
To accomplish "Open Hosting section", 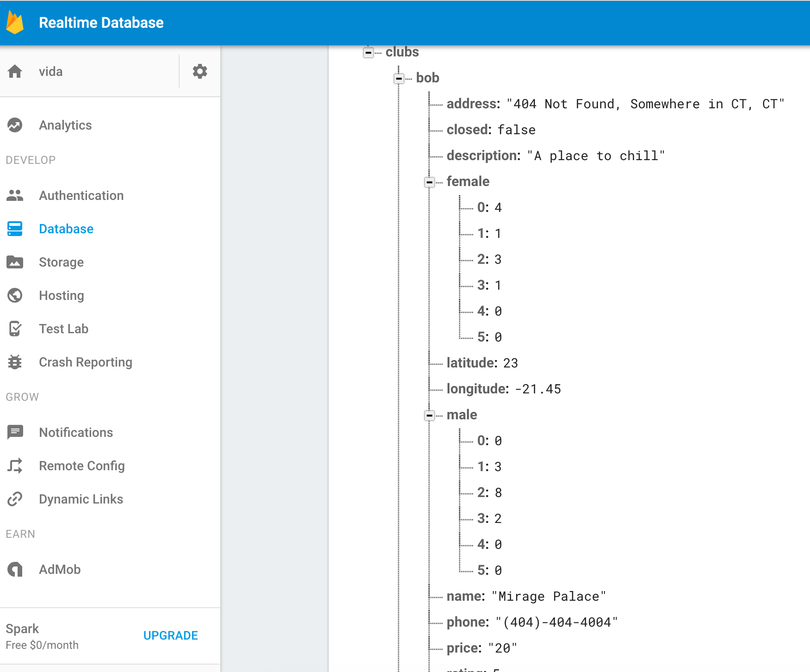I will tap(62, 295).
